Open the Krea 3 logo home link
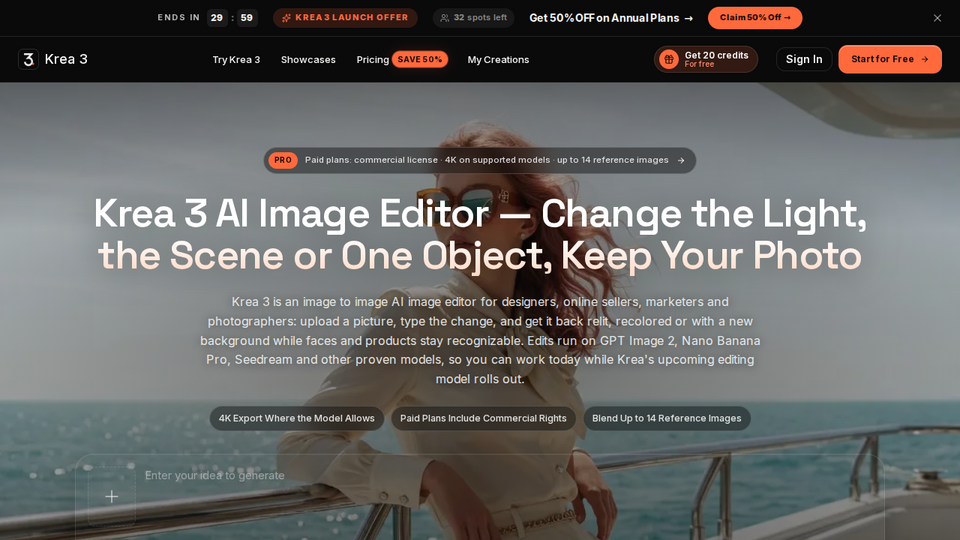 coord(53,59)
